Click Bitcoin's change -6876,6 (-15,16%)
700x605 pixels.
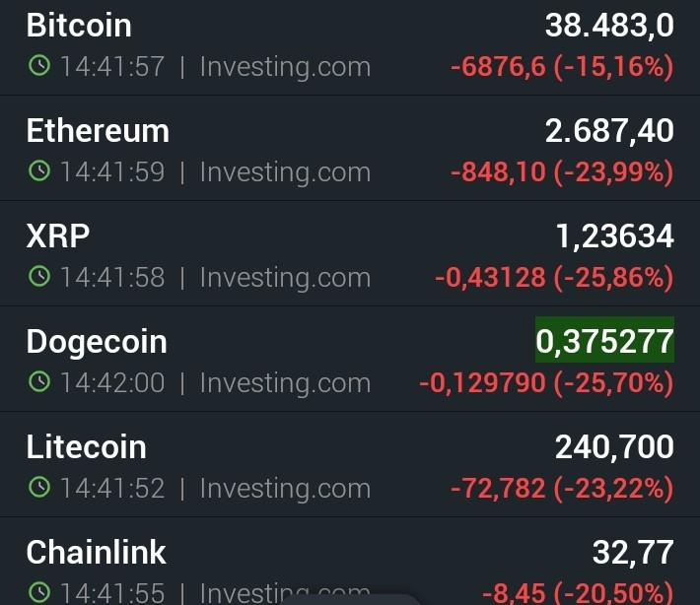pyautogui.click(x=562, y=67)
